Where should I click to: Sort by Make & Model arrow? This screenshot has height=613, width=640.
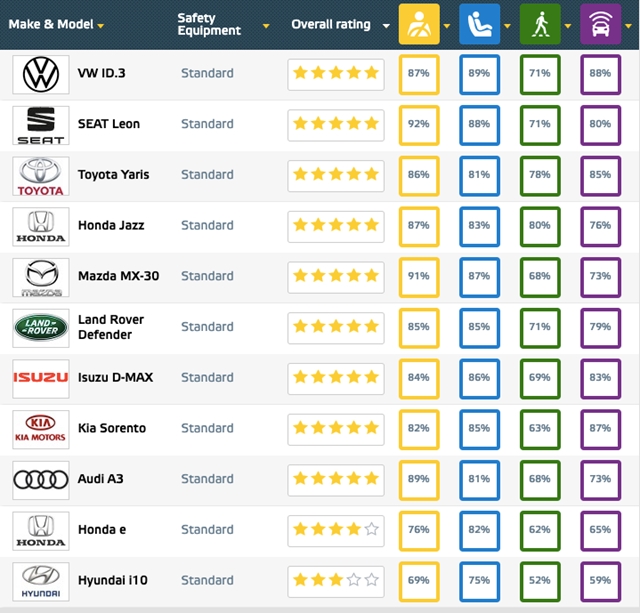click(102, 25)
